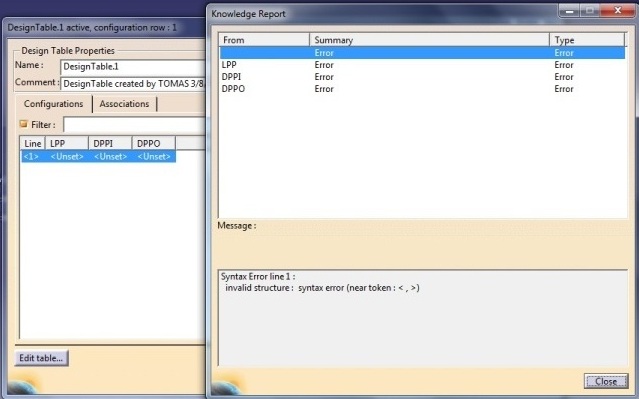The height and width of the screenshot is (399, 639).
Task: Sort by the Type column header
Action: click(x=587, y=40)
